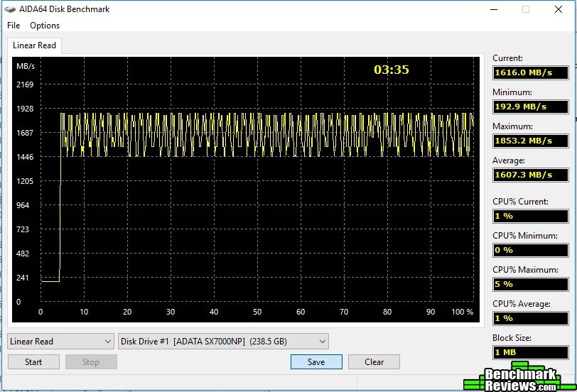
Task: Click the 1446 label on the MB/s axis
Action: tap(25, 157)
